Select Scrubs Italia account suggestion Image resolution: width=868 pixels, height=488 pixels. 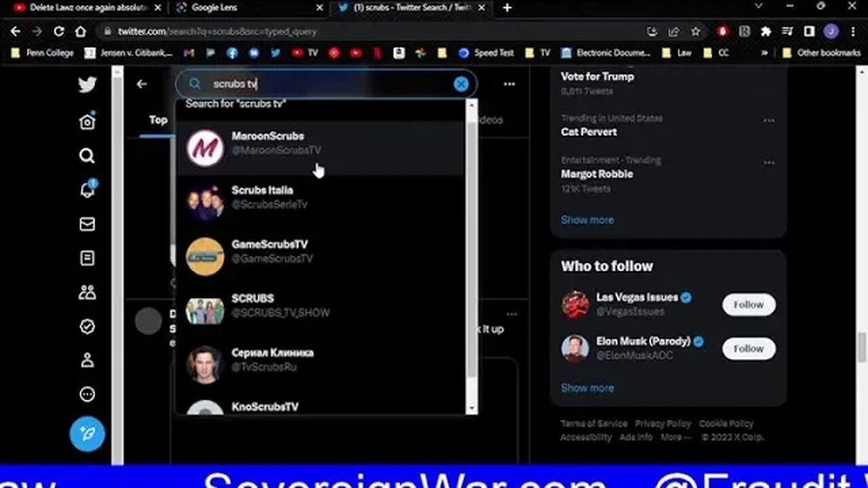tap(320, 203)
